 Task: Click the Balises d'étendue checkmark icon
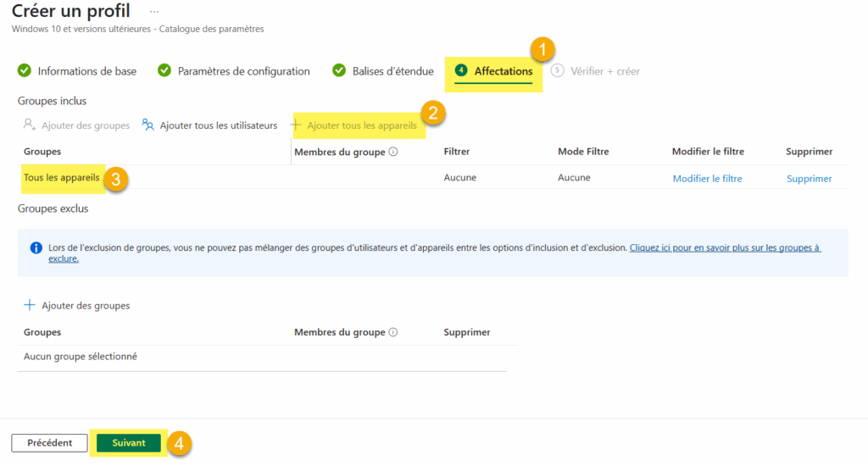pyautogui.click(x=339, y=70)
